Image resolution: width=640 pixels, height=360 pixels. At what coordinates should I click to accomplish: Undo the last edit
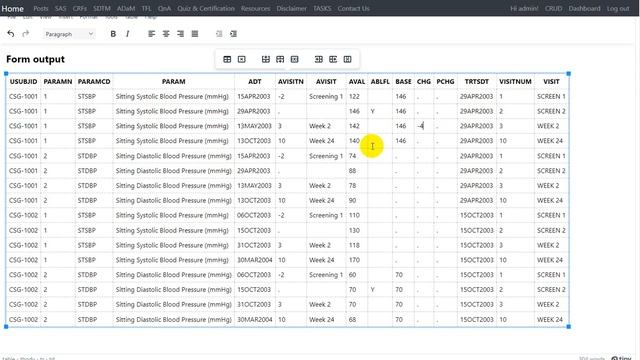(11, 34)
